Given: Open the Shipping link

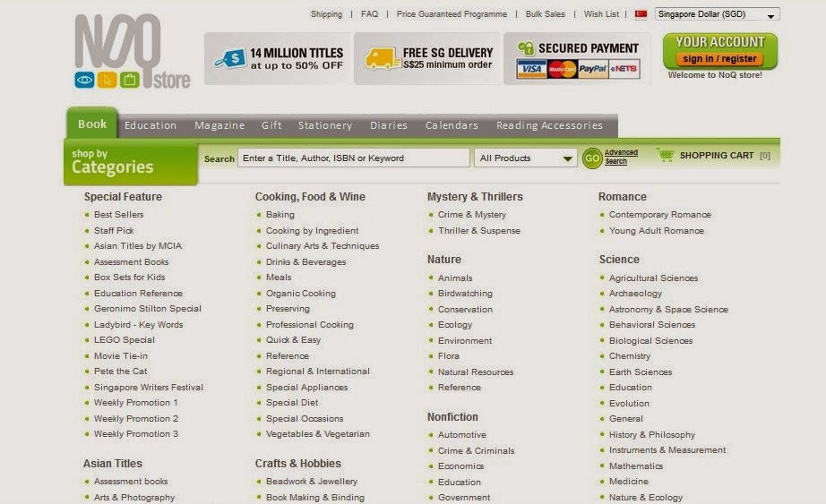Looking at the screenshot, I should (326, 14).
